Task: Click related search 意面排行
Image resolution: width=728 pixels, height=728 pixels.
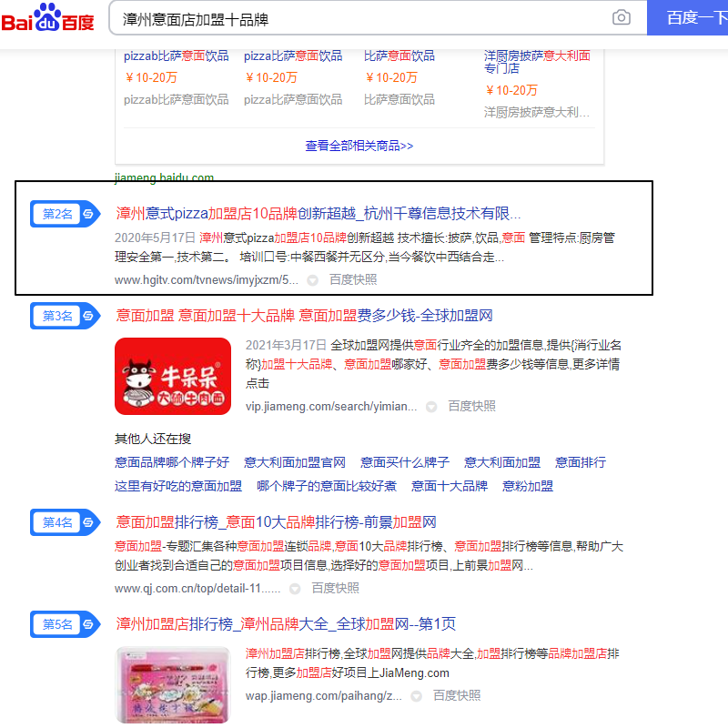Action: tap(581, 462)
